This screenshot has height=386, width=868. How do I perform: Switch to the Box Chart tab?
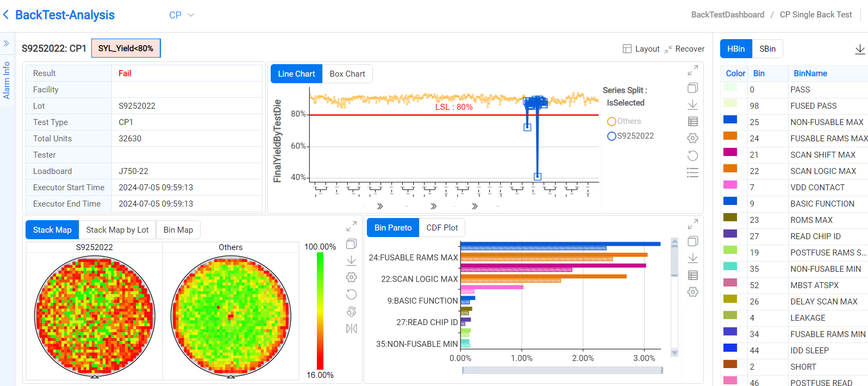click(347, 74)
